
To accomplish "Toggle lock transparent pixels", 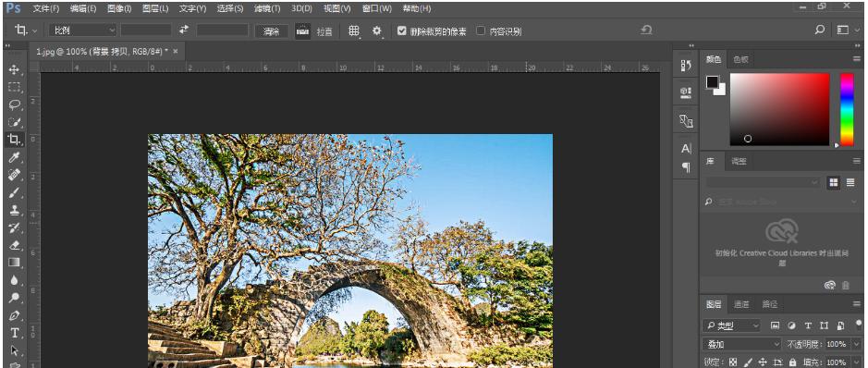I will pyautogui.click(x=733, y=362).
